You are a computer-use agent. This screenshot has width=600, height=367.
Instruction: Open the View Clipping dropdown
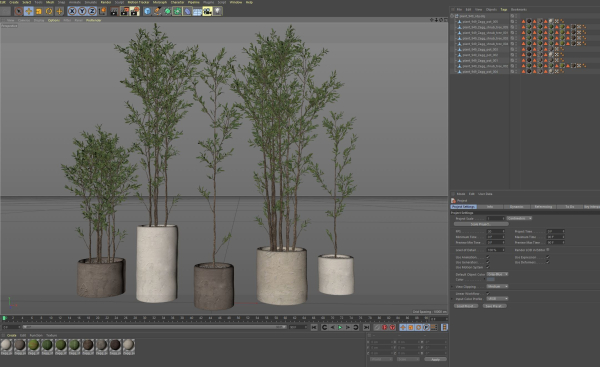pos(497,286)
